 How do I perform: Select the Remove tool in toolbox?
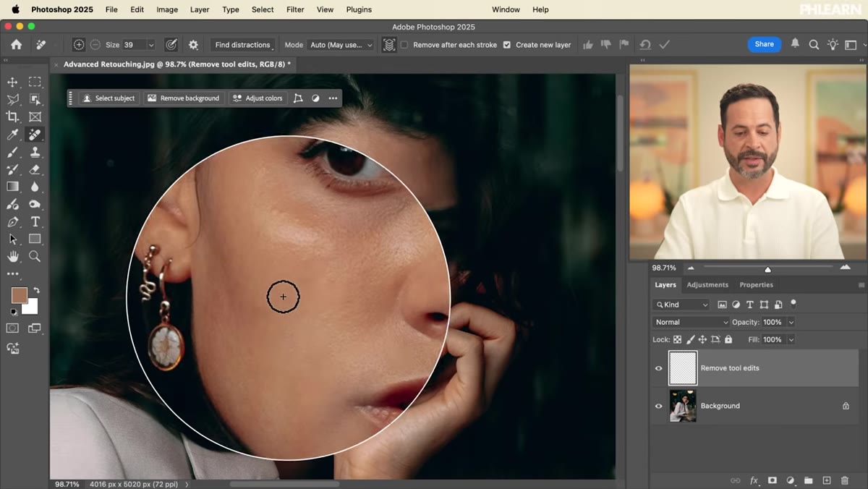[x=35, y=135]
